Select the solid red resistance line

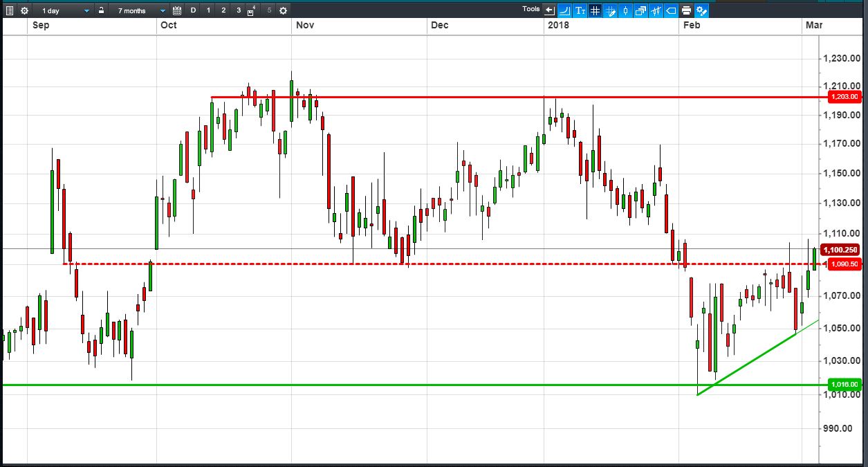(519, 97)
